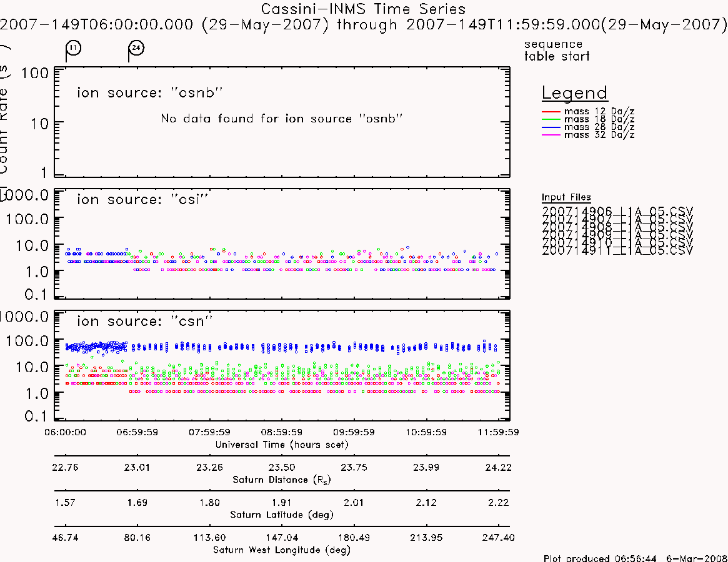Click the West Longitude value 180.49

coord(354,538)
